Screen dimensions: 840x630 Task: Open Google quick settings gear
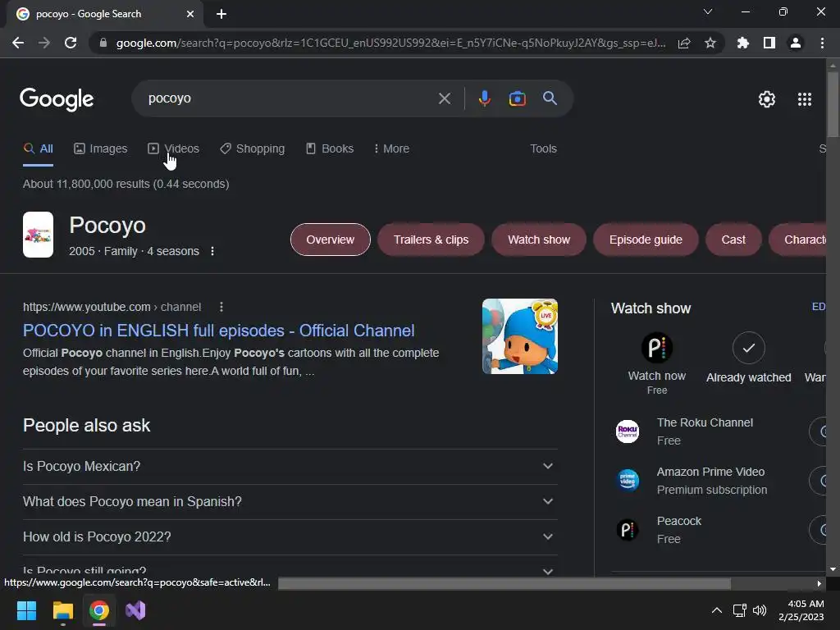tap(767, 99)
